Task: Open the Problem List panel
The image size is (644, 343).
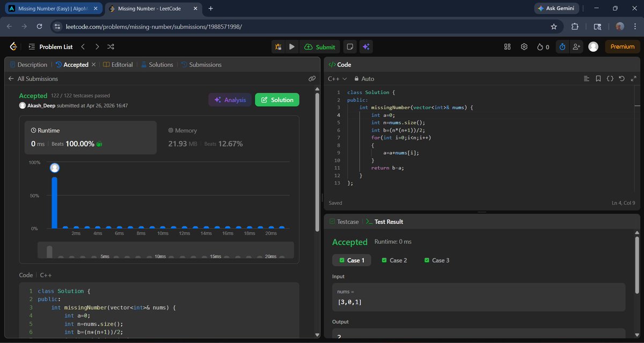Action: click(50, 47)
